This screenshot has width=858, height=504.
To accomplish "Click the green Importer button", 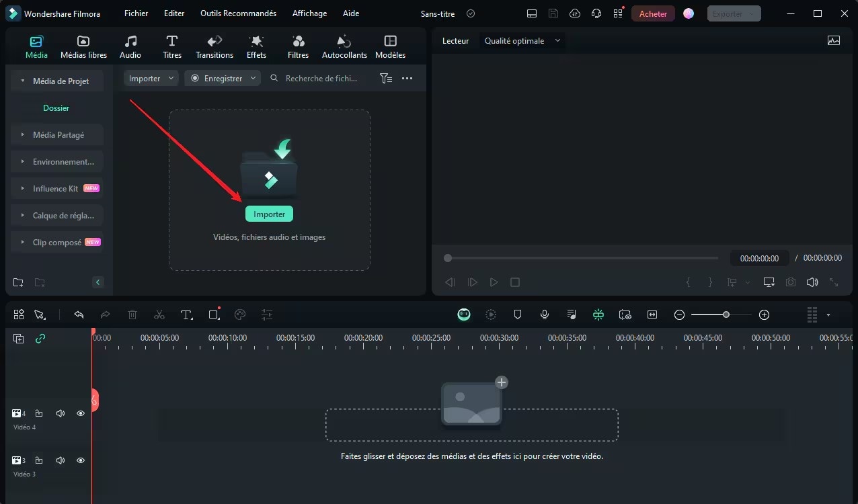I will [x=269, y=214].
